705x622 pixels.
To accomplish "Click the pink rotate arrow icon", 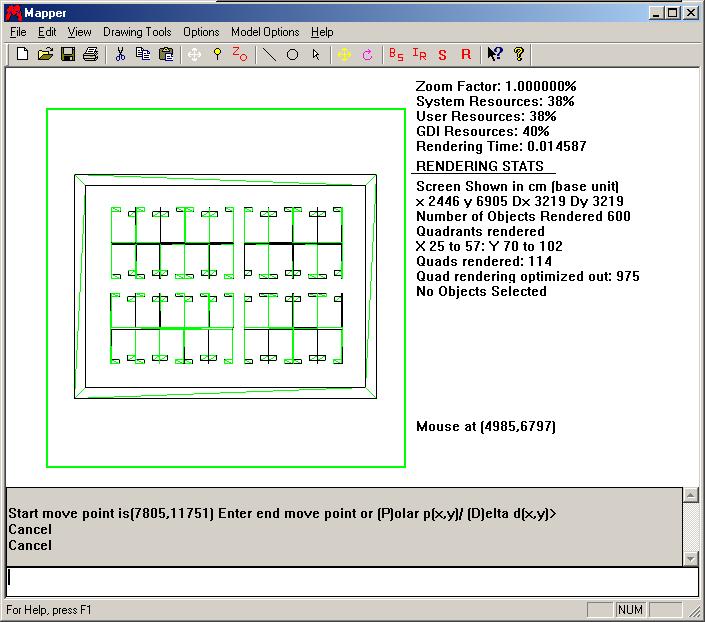I will pyautogui.click(x=367, y=54).
